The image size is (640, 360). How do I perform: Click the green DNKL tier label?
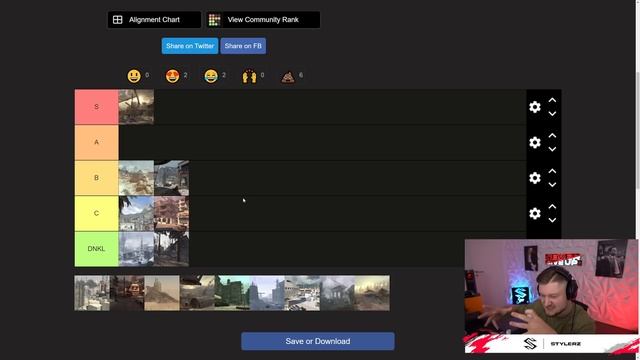click(96, 249)
